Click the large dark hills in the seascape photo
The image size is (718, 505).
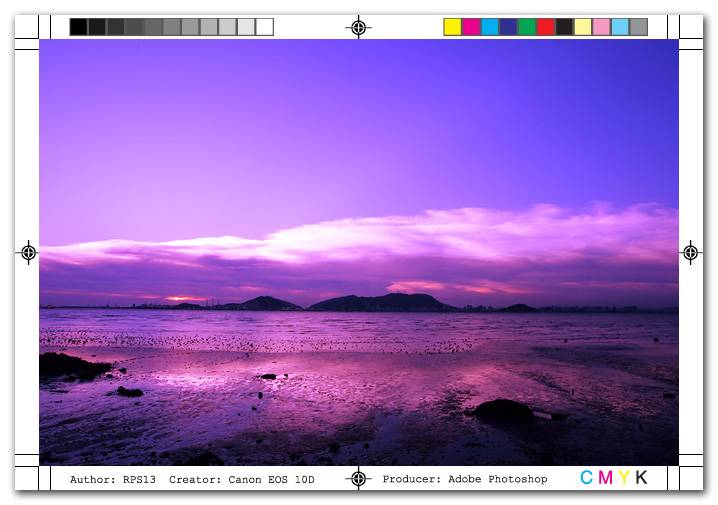380,303
